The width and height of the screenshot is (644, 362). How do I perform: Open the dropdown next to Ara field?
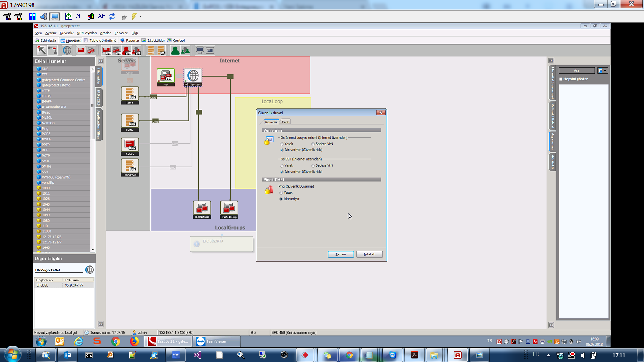click(x=603, y=71)
